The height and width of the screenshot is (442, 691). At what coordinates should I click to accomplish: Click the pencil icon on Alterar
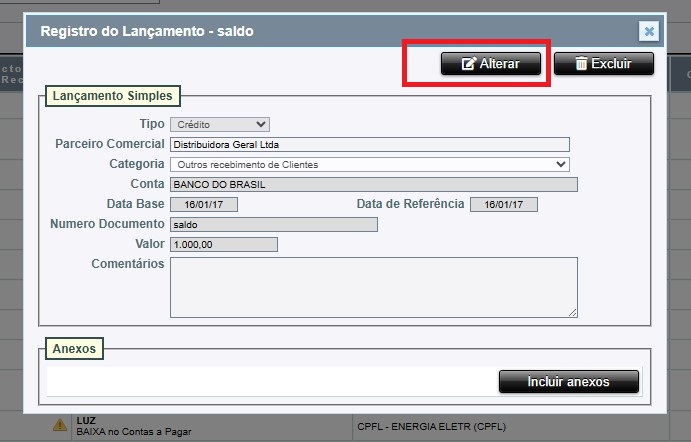(468, 64)
